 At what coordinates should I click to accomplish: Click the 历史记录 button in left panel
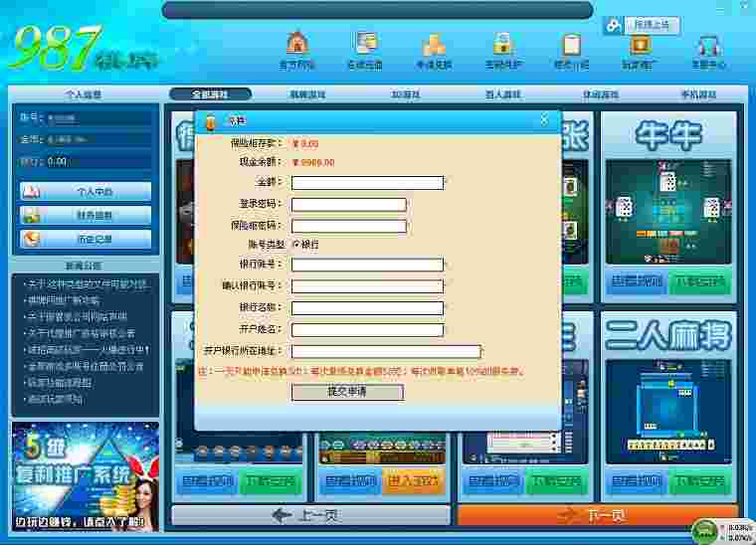tap(86, 240)
